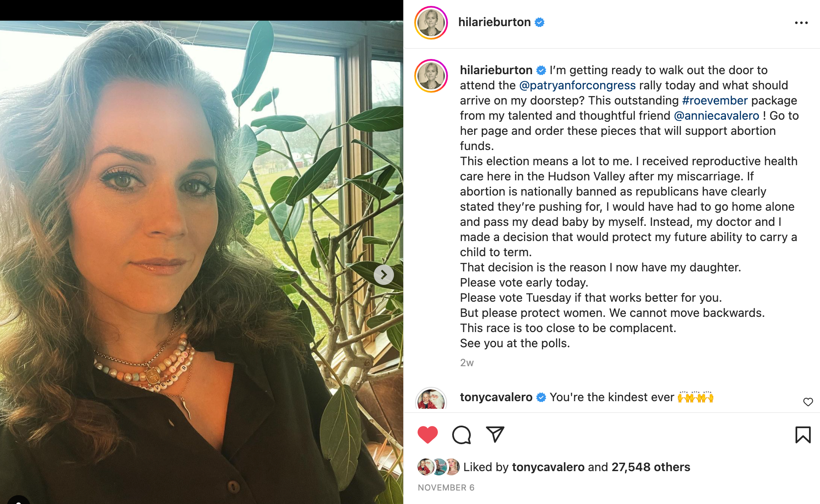Open the #roevember hashtag
Screen dimensions: 820x504
715,100
